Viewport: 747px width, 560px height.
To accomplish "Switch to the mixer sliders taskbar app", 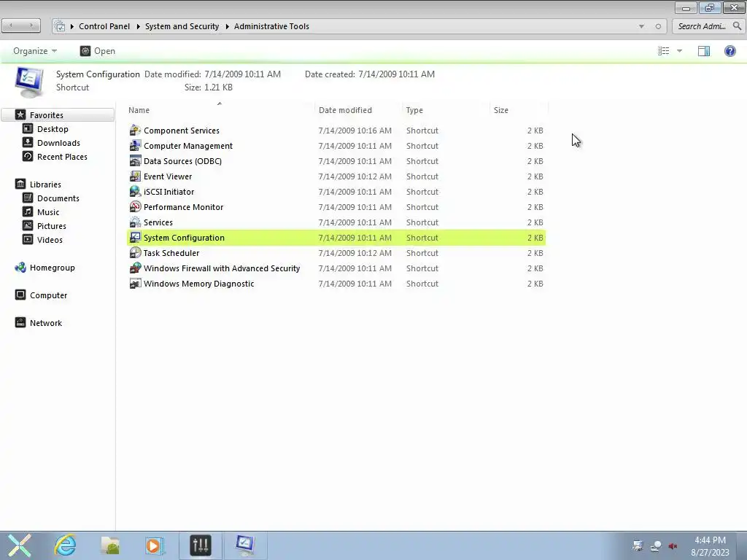I will pyautogui.click(x=201, y=545).
